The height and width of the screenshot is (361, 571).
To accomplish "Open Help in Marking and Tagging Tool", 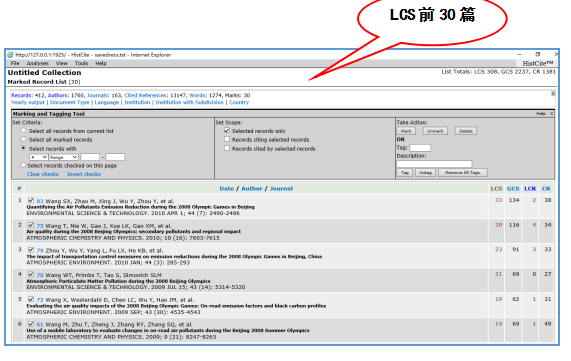I will [541, 114].
